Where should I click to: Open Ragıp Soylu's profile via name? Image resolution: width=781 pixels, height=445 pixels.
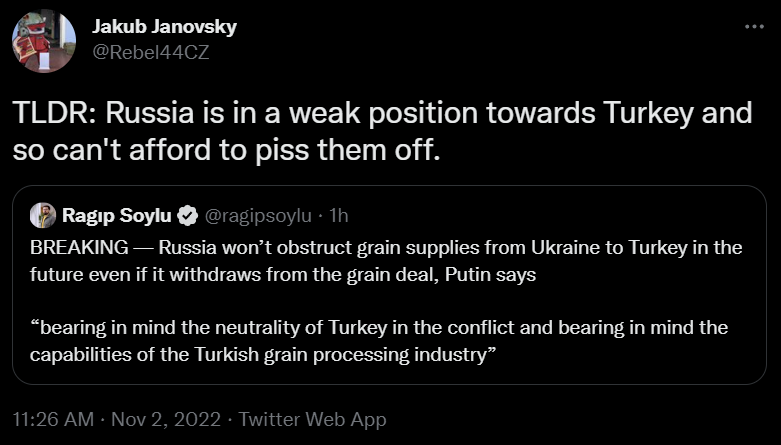click(x=116, y=215)
